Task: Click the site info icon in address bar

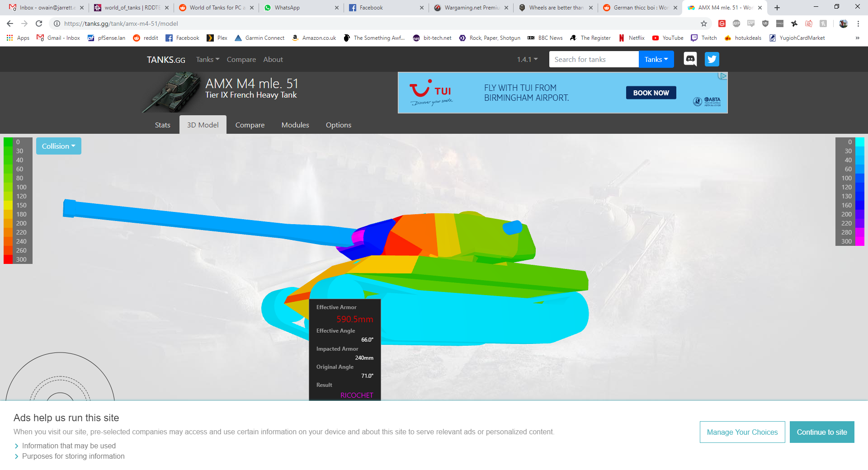Action: click(x=57, y=23)
